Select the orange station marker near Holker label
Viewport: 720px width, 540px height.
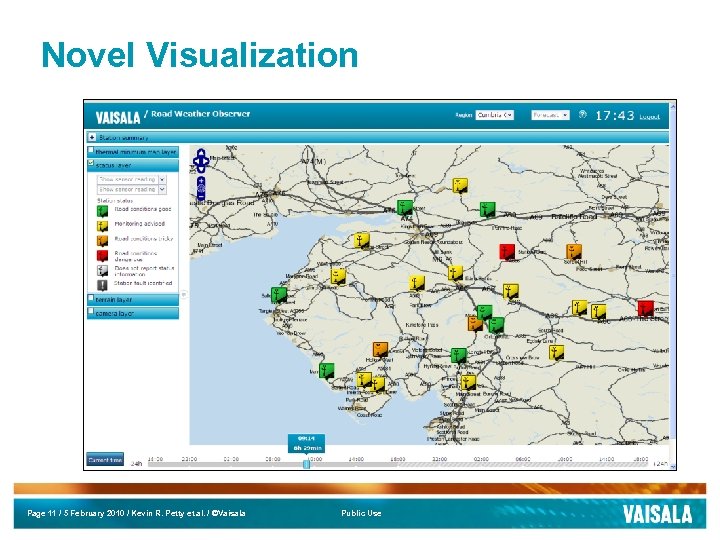380,349
